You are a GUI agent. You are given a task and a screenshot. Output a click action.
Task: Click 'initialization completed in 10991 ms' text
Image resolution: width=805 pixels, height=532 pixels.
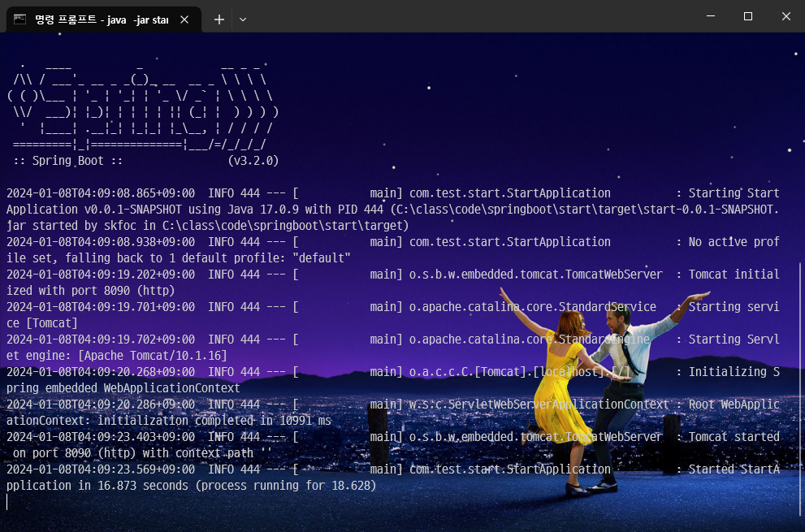214,421
